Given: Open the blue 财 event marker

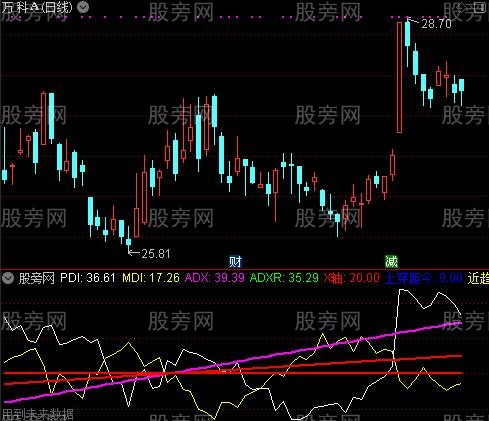Looking at the screenshot, I should click(x=235, y=262).
